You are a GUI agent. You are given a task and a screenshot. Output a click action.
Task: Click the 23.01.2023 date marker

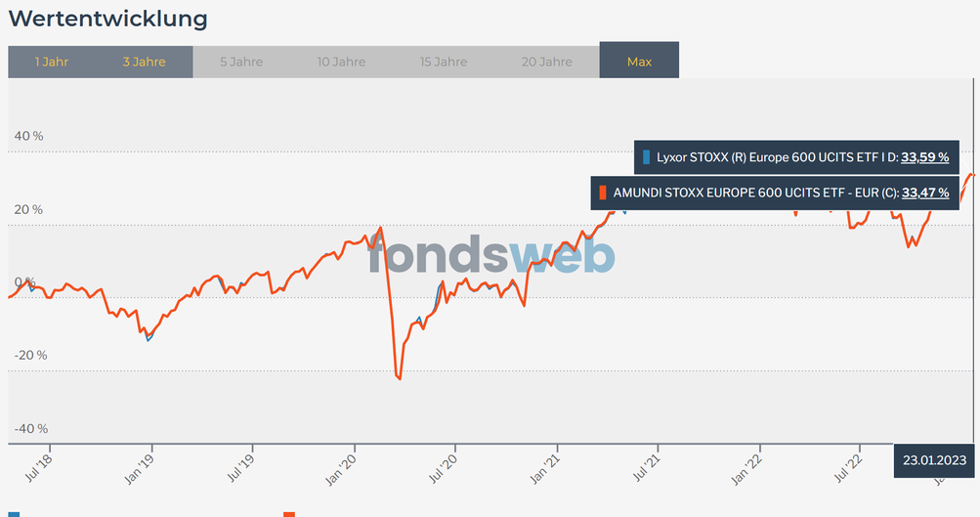[x=934, y=460]
